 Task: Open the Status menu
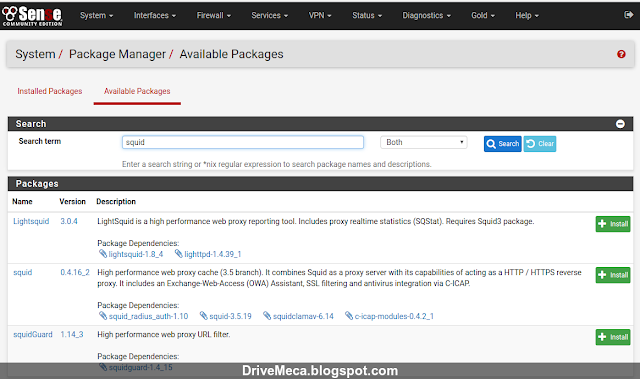coord(367,16)
